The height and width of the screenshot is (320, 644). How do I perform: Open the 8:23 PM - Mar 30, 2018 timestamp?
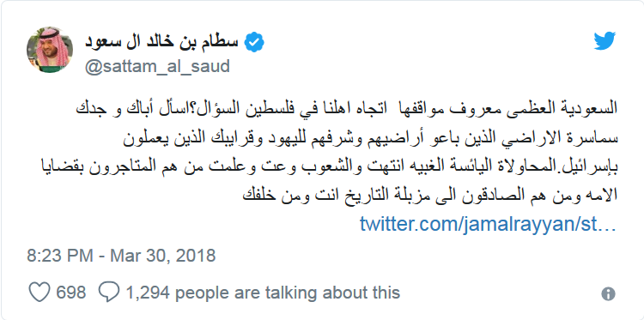click(x=121, y=256)
